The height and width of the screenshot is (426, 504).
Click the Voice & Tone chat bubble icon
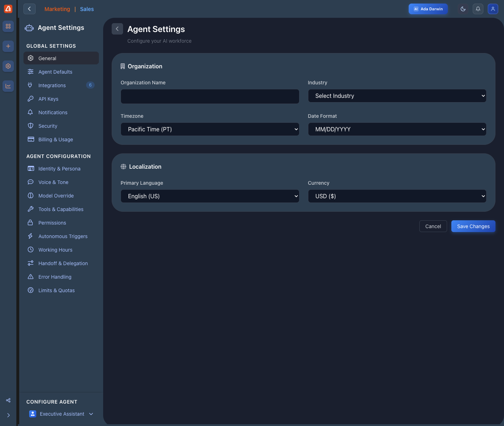pyautogui.click(x=31, y=182)
